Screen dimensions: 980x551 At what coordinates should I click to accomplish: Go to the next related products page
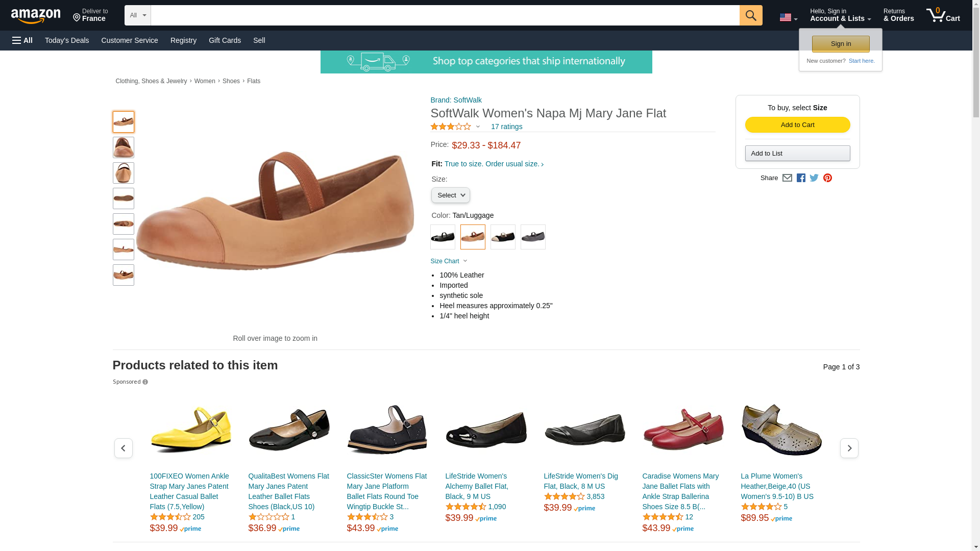849,448
